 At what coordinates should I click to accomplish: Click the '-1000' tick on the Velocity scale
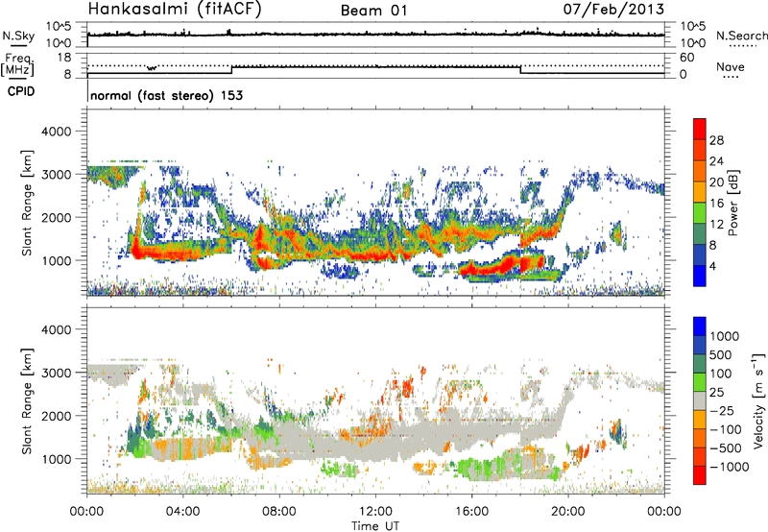tap(729, 467)
